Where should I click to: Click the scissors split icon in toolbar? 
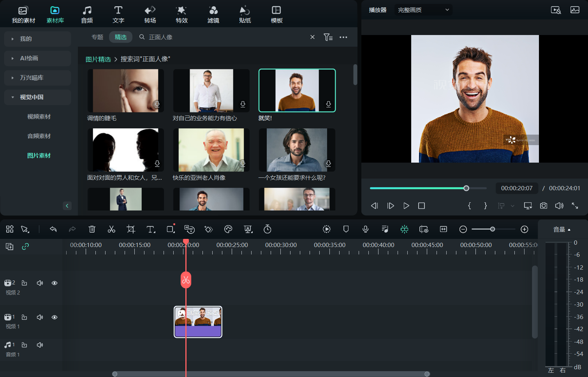(x=111, y=230)
